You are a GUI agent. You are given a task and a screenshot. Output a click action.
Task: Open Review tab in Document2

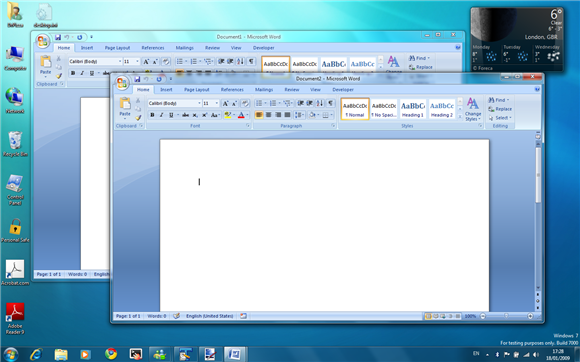coord(292,89)
